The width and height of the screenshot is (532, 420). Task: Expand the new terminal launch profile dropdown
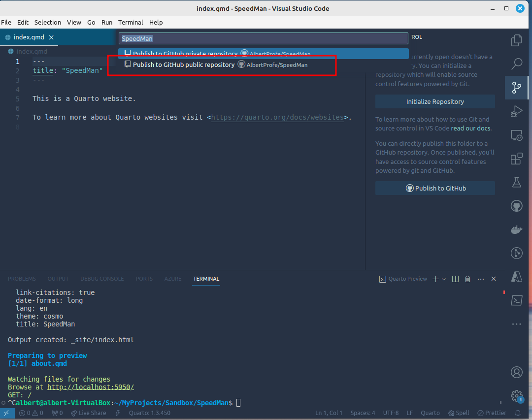[x=444, y=279]
